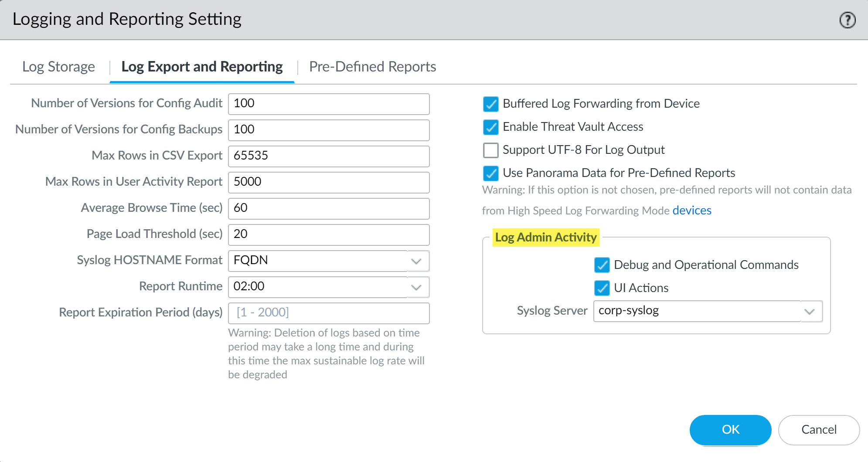Switch to the Log Storage tab
This screenshot has height=462, width=868.
click(58, 67)
